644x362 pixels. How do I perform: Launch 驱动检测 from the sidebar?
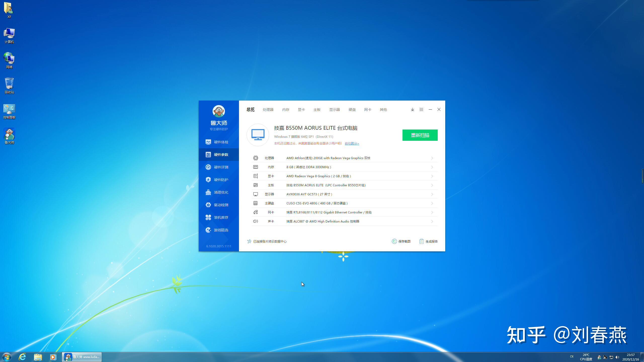[219, 205]
